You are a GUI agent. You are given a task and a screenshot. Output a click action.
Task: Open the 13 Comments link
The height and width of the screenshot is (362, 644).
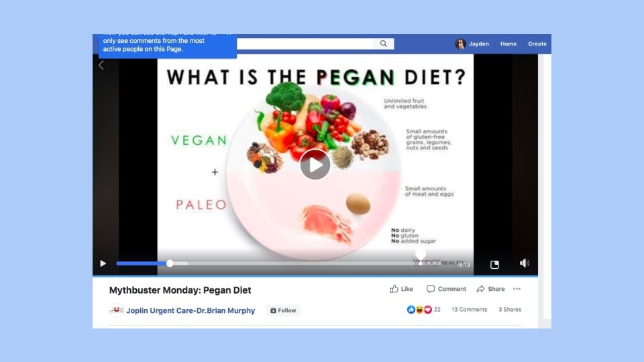pyautogui.click(x=470, y=310)
